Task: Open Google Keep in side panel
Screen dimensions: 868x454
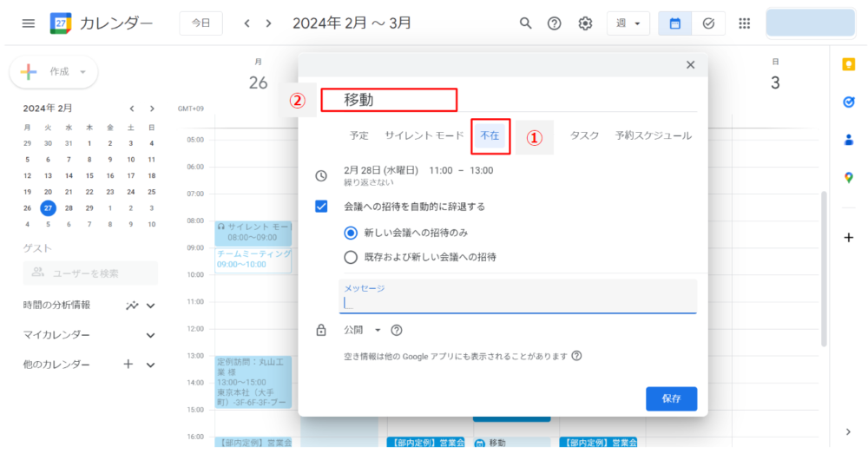Action: tap(848, 64)
